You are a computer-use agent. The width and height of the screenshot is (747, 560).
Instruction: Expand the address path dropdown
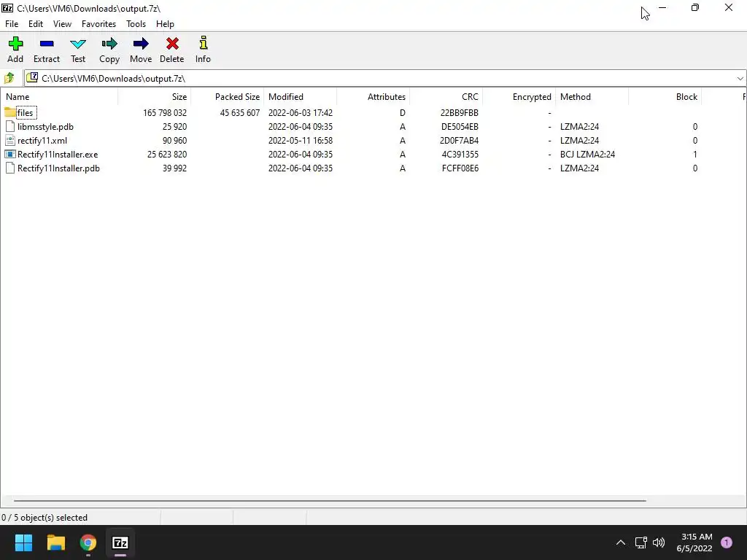pos(740,79)
